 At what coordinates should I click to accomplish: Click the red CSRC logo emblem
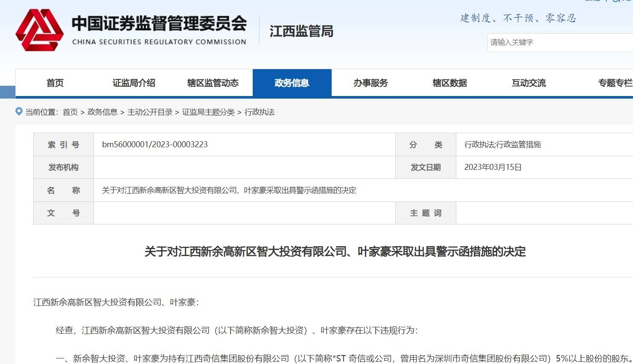(x=39, y=30)
